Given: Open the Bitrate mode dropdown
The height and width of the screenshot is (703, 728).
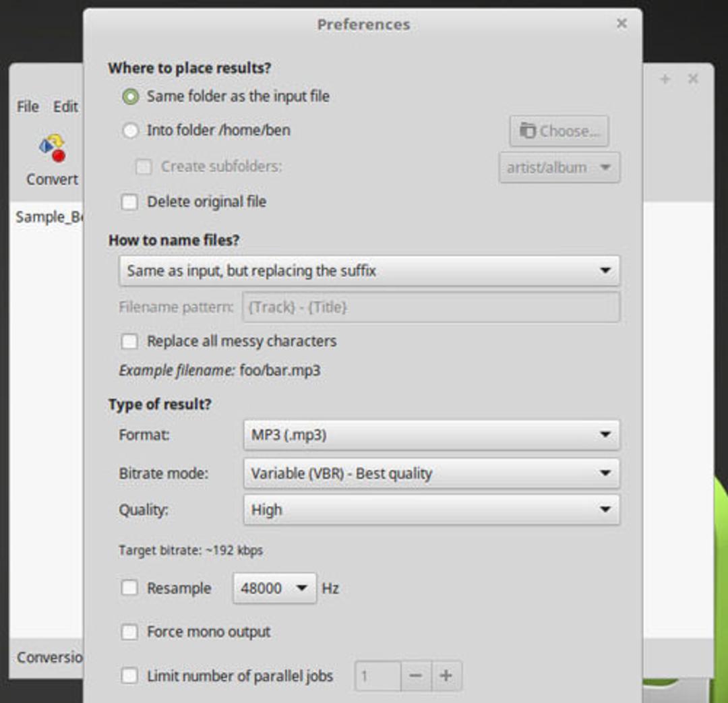Looking at the screenshot, I should 431,473.
